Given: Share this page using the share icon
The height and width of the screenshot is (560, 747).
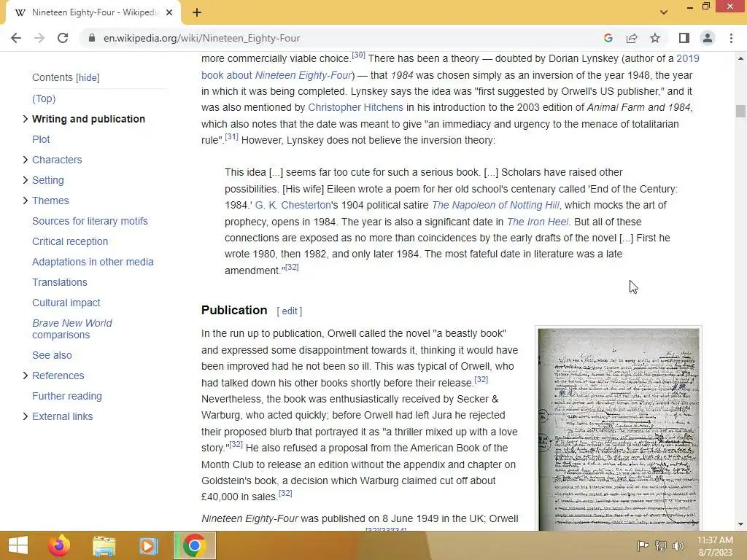Looking at the screenshot, I should click(x=632, y=38).
